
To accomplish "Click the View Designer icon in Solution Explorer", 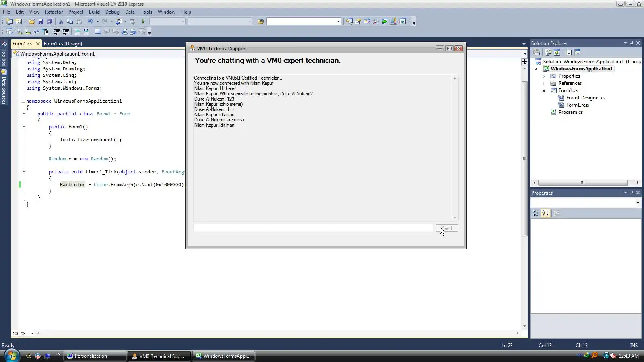I will [578, 52].
